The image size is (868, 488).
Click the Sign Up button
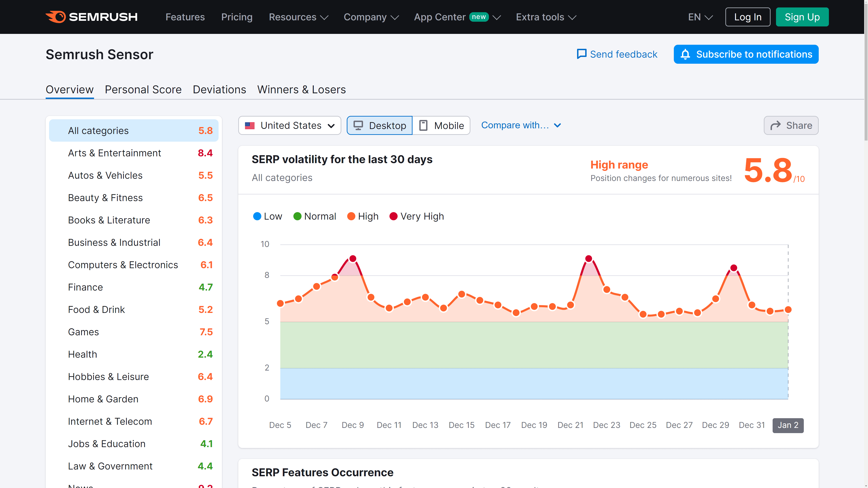point(802,17)
